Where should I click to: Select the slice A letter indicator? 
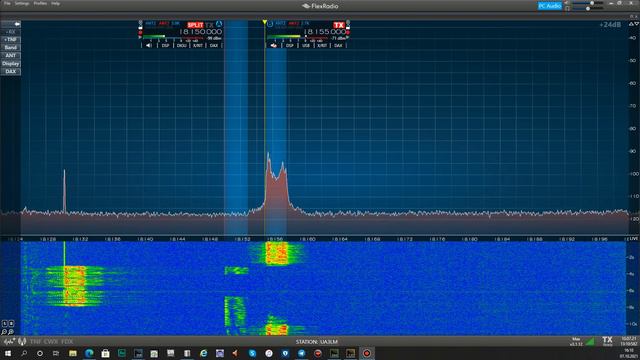point(219,24)
